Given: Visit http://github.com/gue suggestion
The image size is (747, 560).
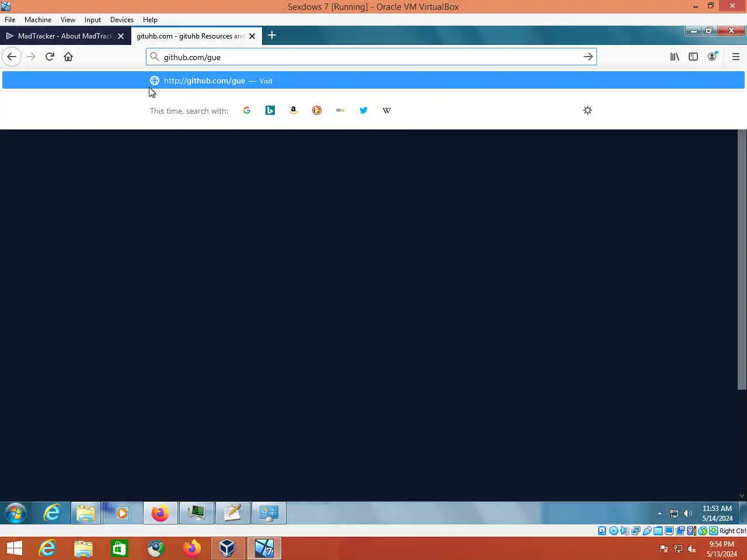Looking at the screenshot, I should click(x=373, y=80).
